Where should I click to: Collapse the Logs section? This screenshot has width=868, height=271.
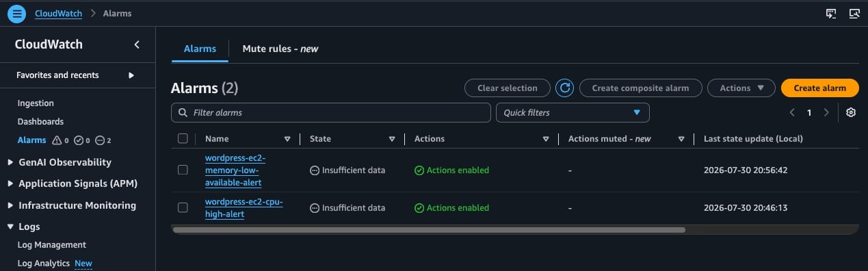pos(10,227)
